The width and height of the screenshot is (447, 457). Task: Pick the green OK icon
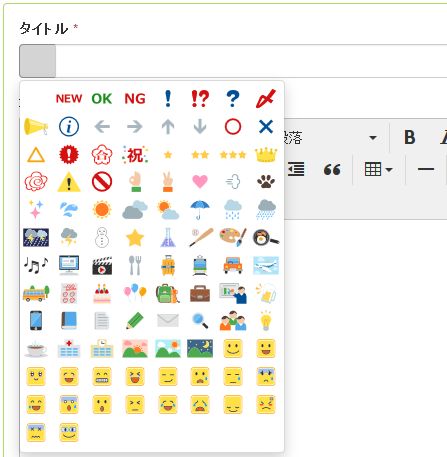(x=102, y=99)
